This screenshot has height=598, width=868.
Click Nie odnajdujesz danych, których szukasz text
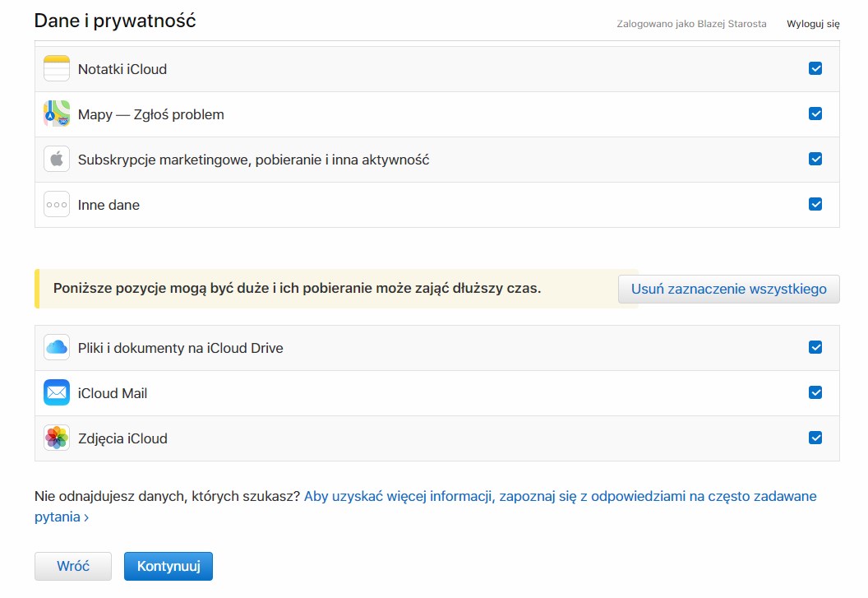[x=167, y=496]
